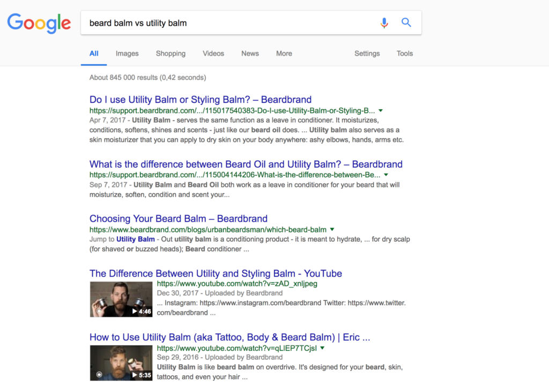This screenshot has height=392, width=549.
Task: Click the blue search magnifier icon
Action: tap(406, 22)
